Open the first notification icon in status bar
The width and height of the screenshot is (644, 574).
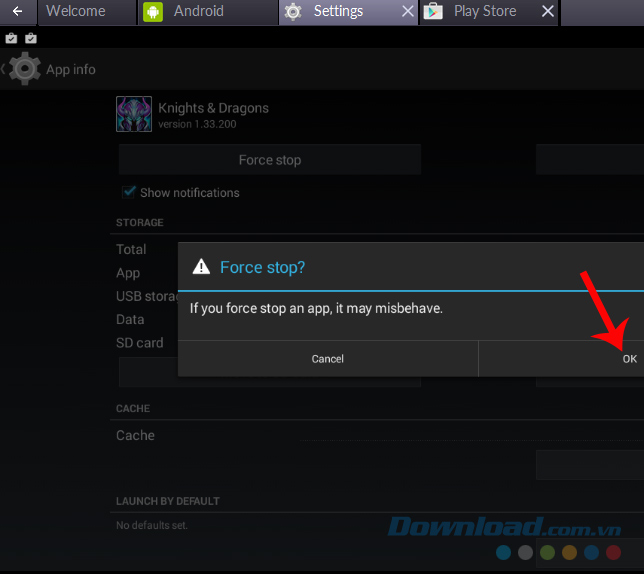click(11, 38)
